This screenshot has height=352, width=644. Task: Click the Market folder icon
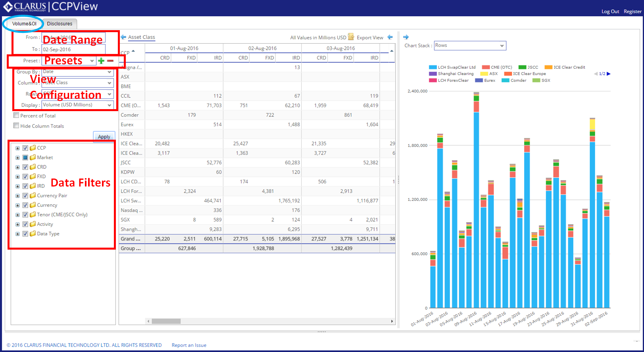[33, 158]
